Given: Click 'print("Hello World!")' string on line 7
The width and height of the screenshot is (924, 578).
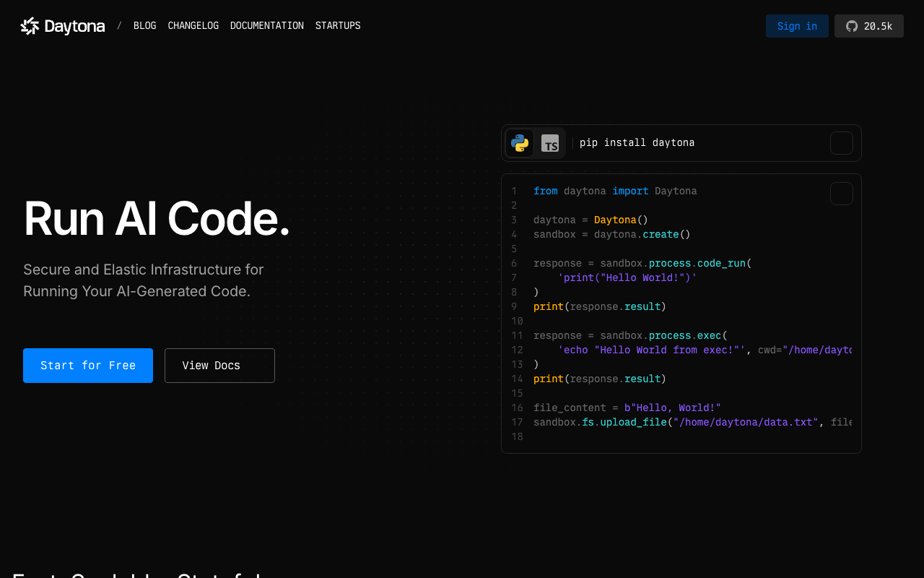Looking at the screenshot, I should (627, 278).
